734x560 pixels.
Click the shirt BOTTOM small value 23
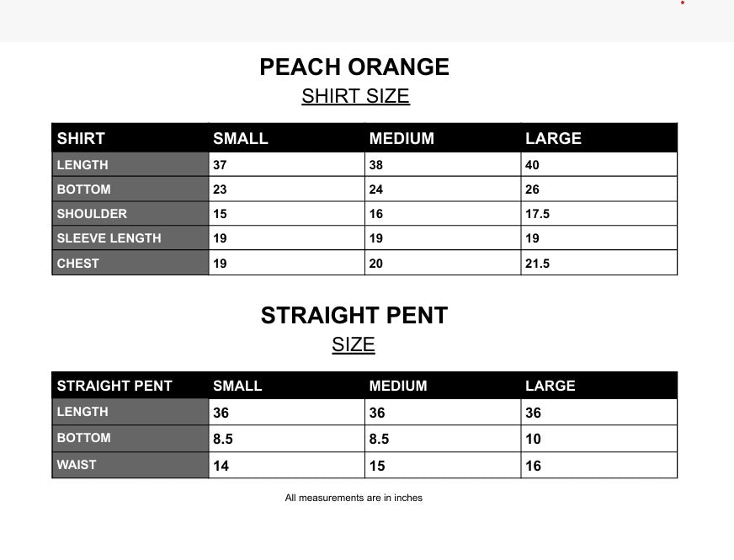click(x=220, y=189)
